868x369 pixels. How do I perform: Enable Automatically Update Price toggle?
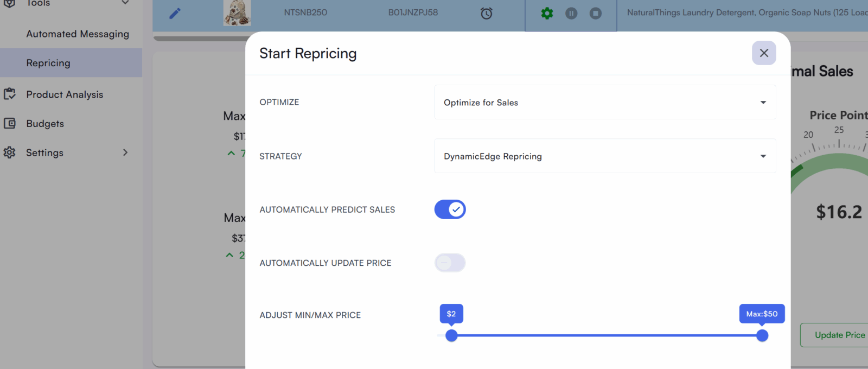[x=450, y=263]
